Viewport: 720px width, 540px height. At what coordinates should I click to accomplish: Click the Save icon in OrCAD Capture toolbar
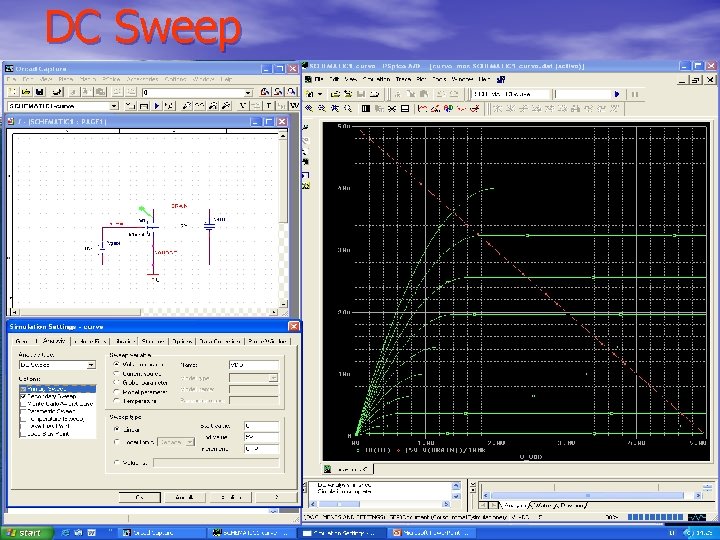[x=38, y=92]
